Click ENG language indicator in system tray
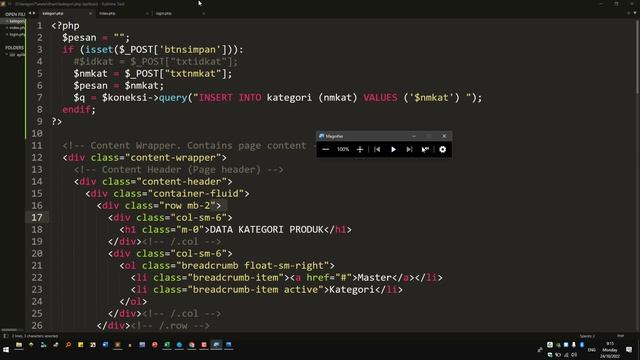The height and width of the screenshot is (360, 640). [591, 350]
